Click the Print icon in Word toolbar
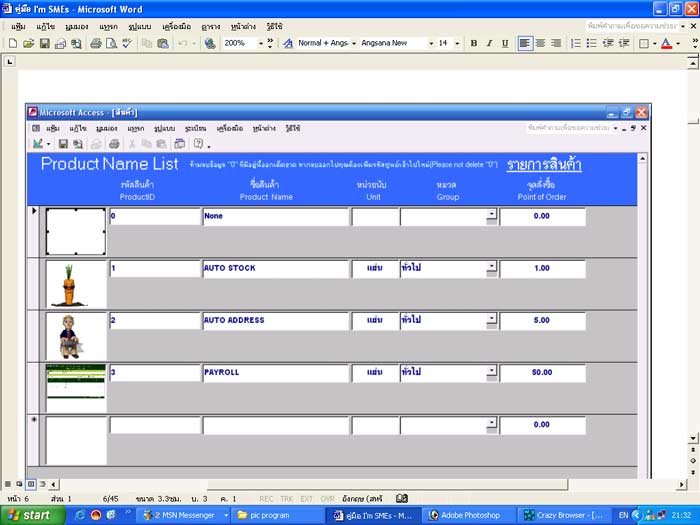Screen dimensions: 700x525 click(x=96, y=44)
